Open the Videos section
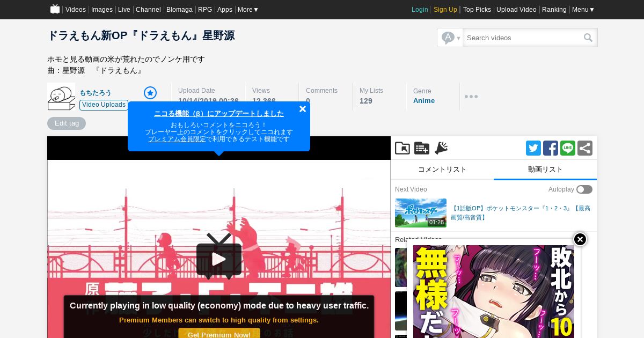Image resolution: width=644 pixels, height=338 pixels. coord(76,10)
